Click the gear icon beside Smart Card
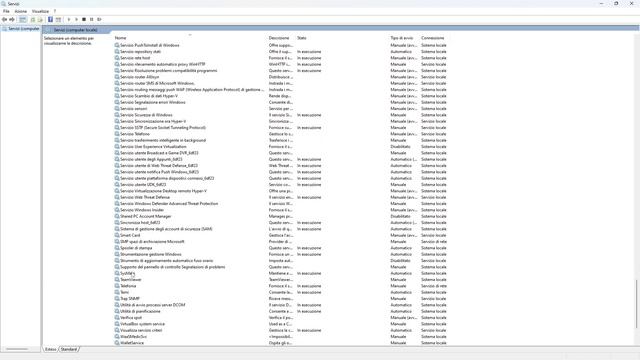The image size is (640, 360). [x=117, y=236]
